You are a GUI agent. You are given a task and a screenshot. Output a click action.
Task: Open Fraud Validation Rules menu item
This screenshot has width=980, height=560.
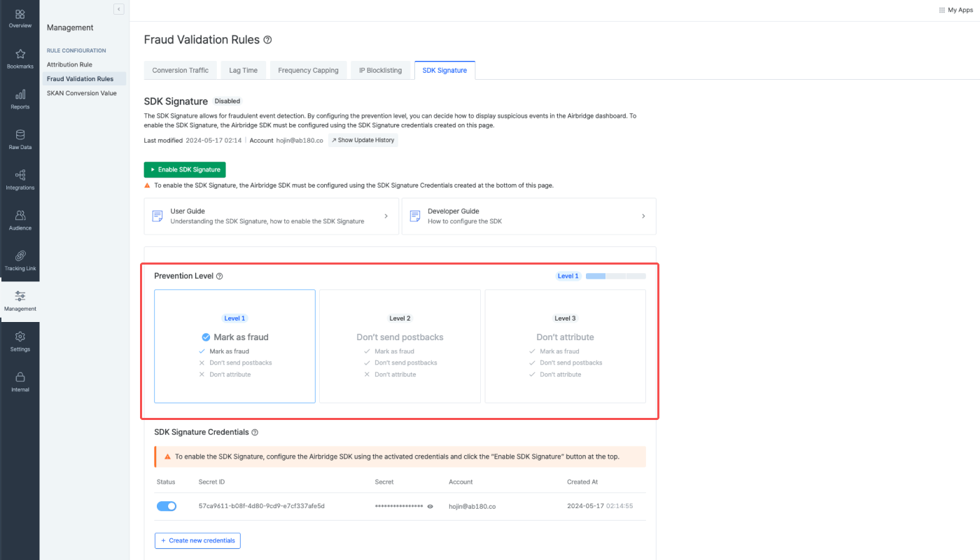click(84, 79)
